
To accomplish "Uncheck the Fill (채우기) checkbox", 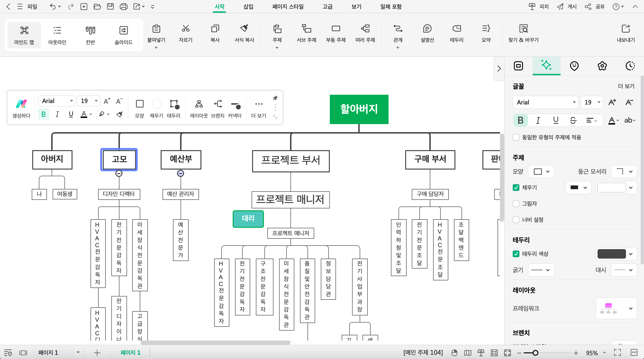I will 516,188.
